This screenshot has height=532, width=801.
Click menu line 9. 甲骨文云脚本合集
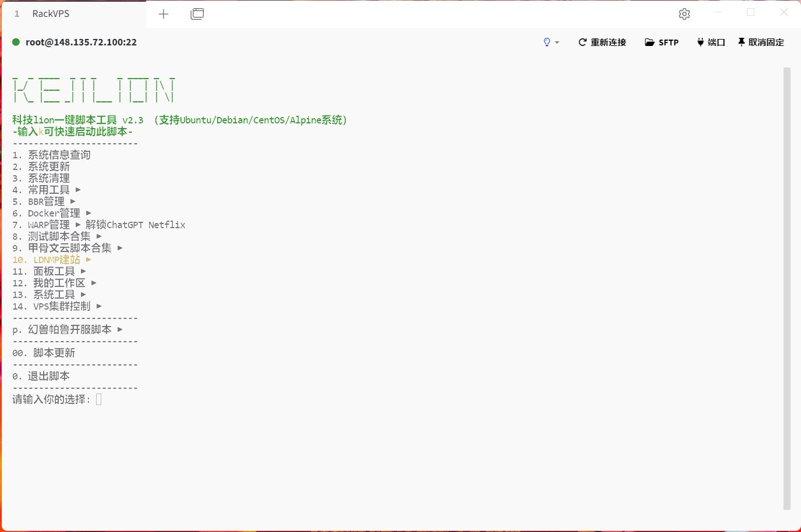coord(68,248)
